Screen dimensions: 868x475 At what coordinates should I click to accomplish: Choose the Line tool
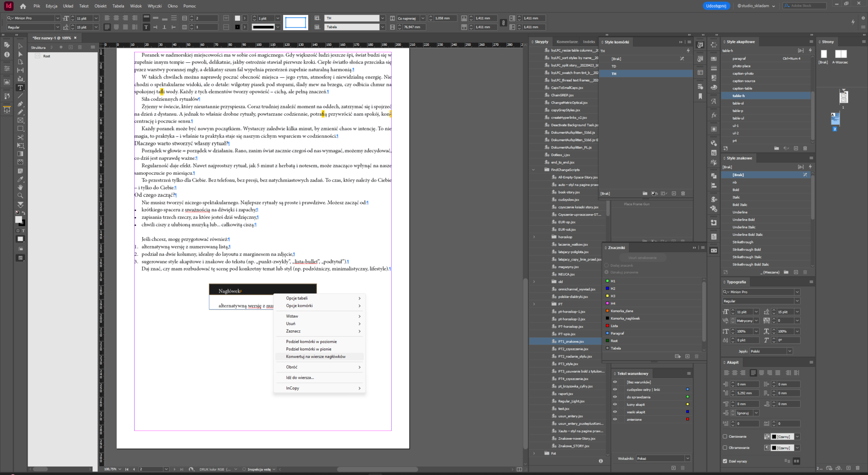[20, 96]
